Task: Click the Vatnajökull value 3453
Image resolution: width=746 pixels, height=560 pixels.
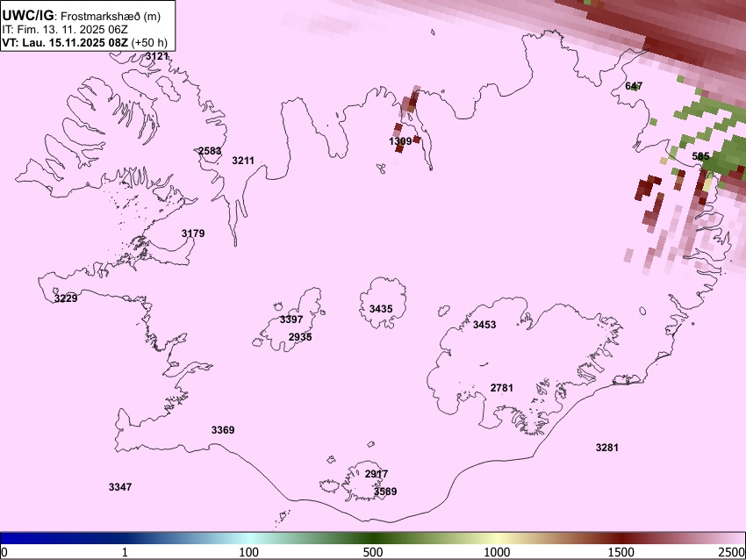Action: (x=484, y=325)
